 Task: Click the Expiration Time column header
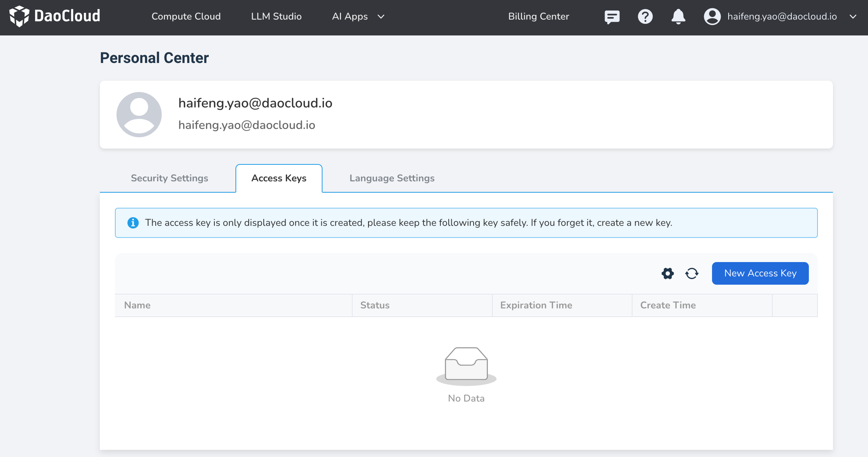[x=536, y=305]
